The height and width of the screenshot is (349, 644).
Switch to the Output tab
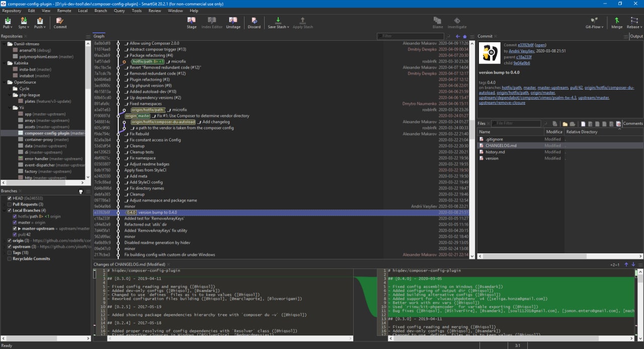point(636,36)
